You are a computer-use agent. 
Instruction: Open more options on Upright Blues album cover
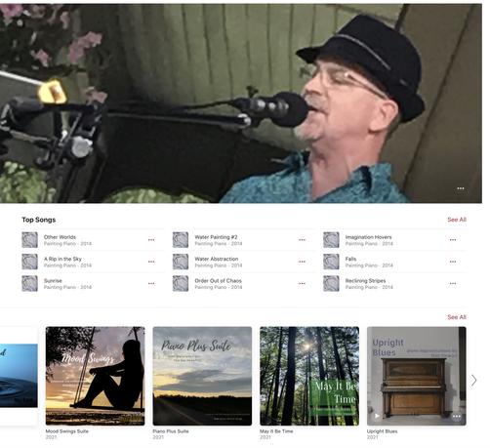tap(457, 416)
